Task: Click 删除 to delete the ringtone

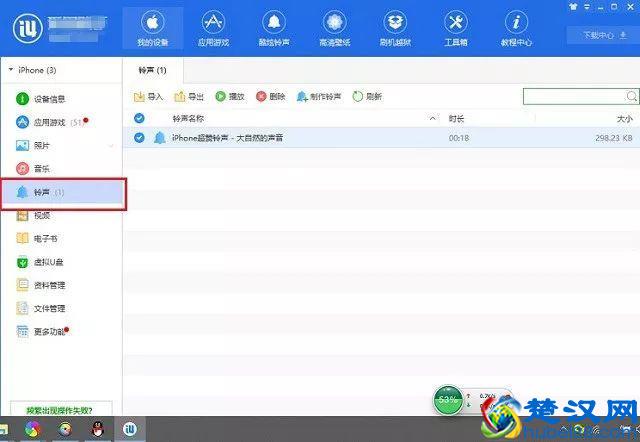Action: click(271, 97)
